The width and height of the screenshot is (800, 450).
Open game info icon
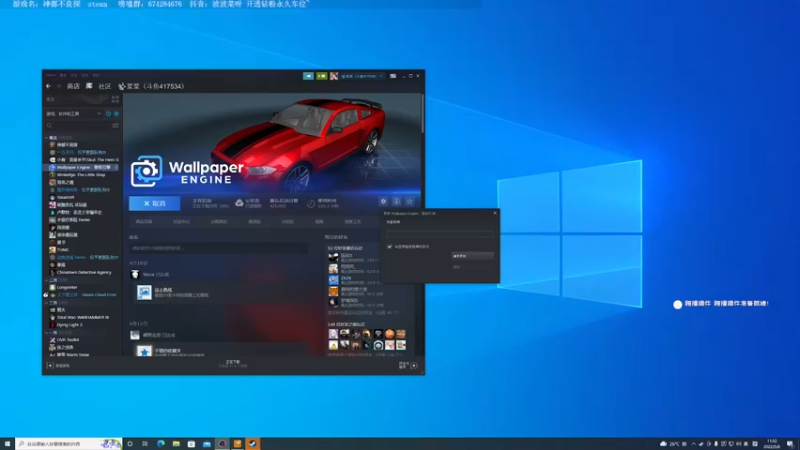pyautogui.click(x=396, y=202)
